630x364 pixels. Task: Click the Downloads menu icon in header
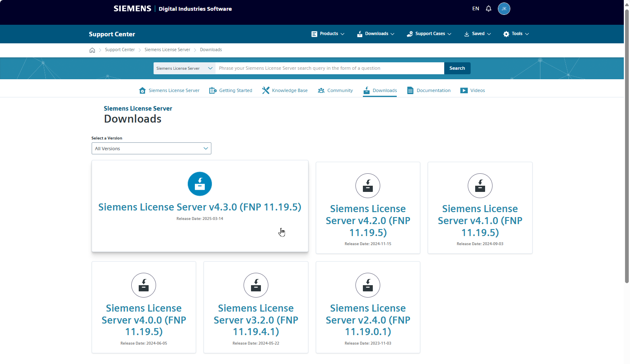tap(360, 34)
